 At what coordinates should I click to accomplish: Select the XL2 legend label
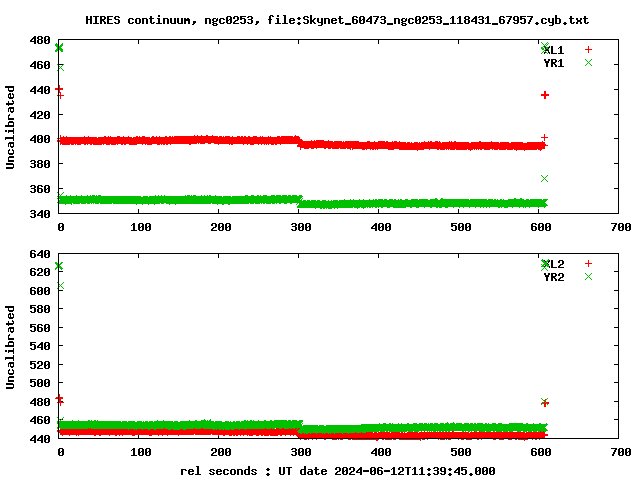pos(554,264)
